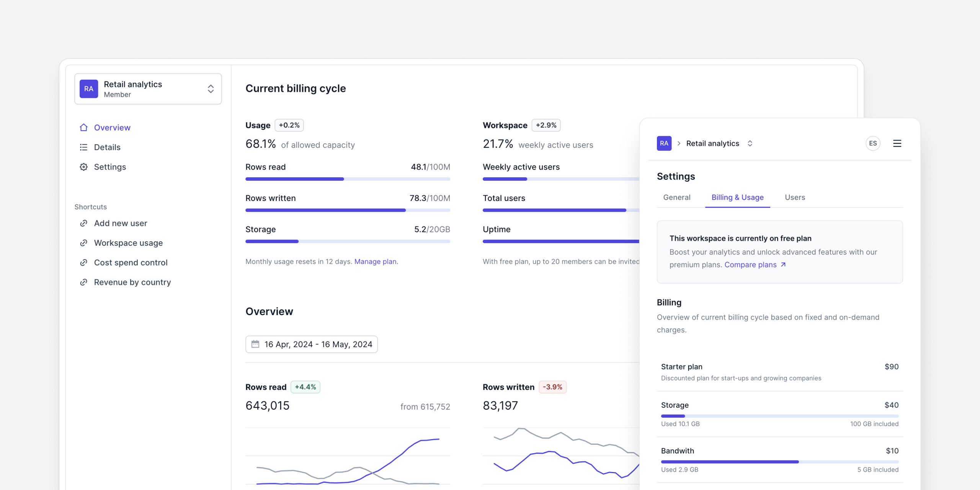Click the link icon next to Revenue by country
The height and width of the screenshot is (490, 980).
[83, 282]
